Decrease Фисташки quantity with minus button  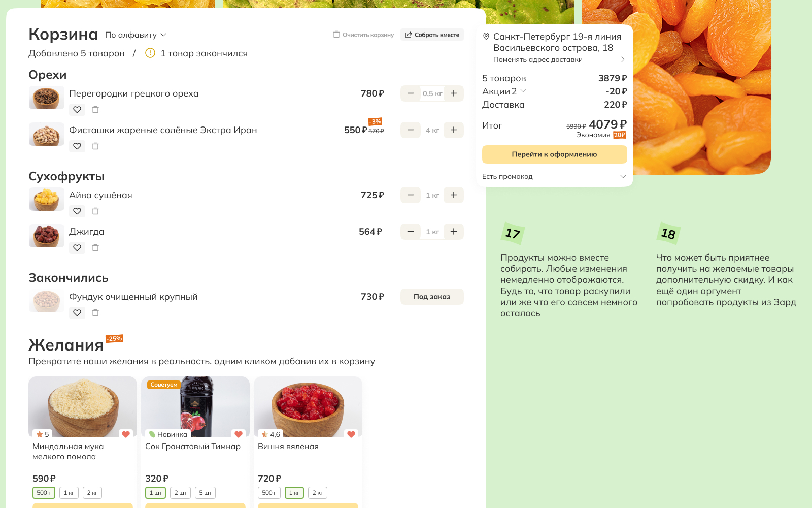[x=411, y=130]
